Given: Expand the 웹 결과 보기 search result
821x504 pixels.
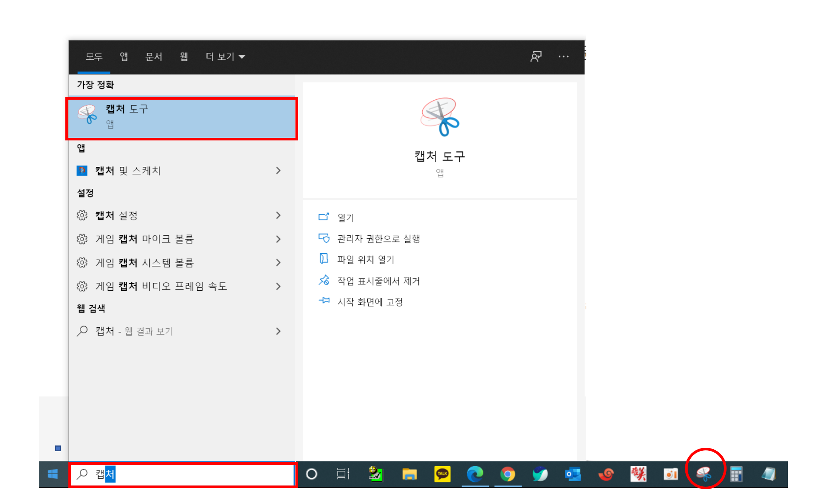Looking at the screenshot, I should [x=278, y=331].
